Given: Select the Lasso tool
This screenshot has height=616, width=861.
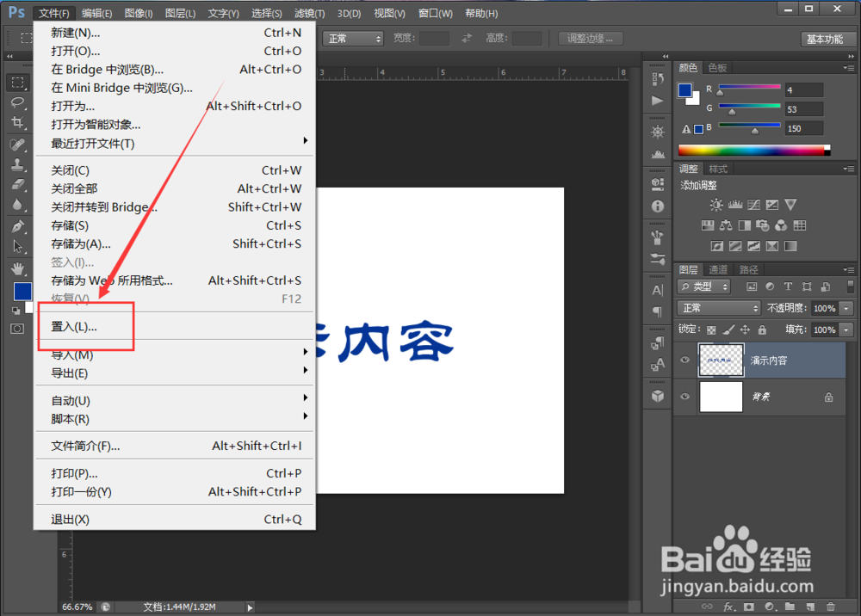Looking at the screenshot, I should point(17,102).
